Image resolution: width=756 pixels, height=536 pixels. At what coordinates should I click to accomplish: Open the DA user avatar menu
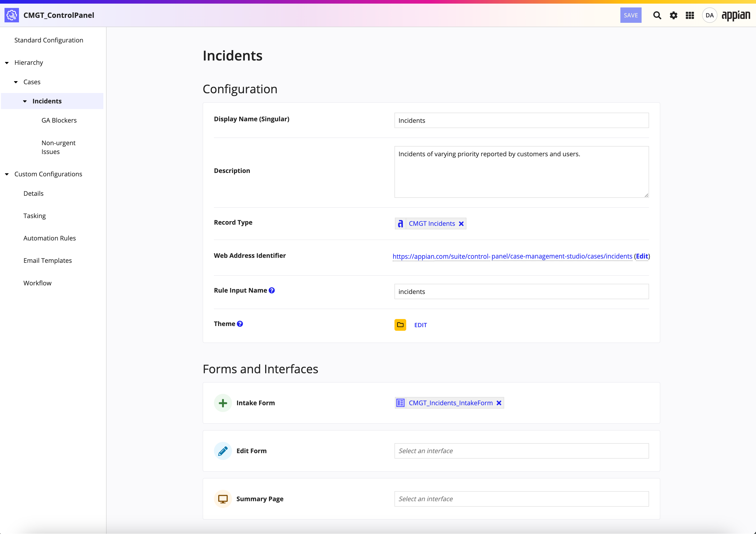point(710,15)
